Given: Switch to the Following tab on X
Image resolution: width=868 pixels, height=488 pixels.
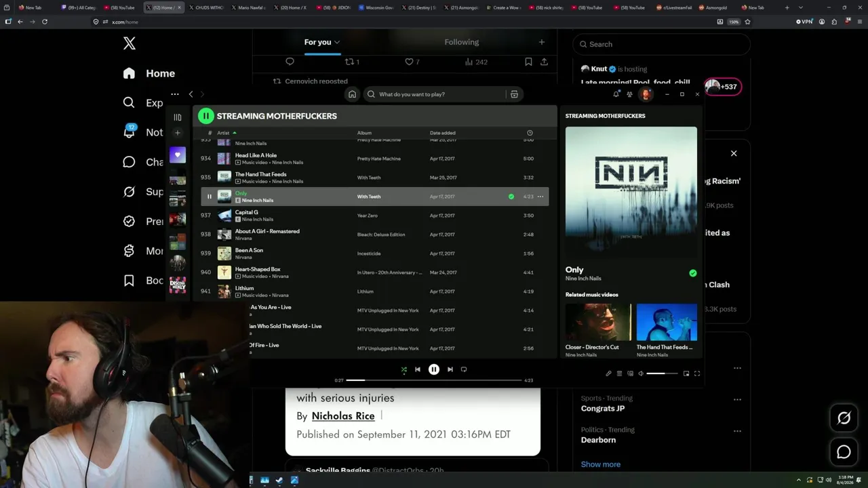Looking at the screenshot, I should (x=462, y=42).
